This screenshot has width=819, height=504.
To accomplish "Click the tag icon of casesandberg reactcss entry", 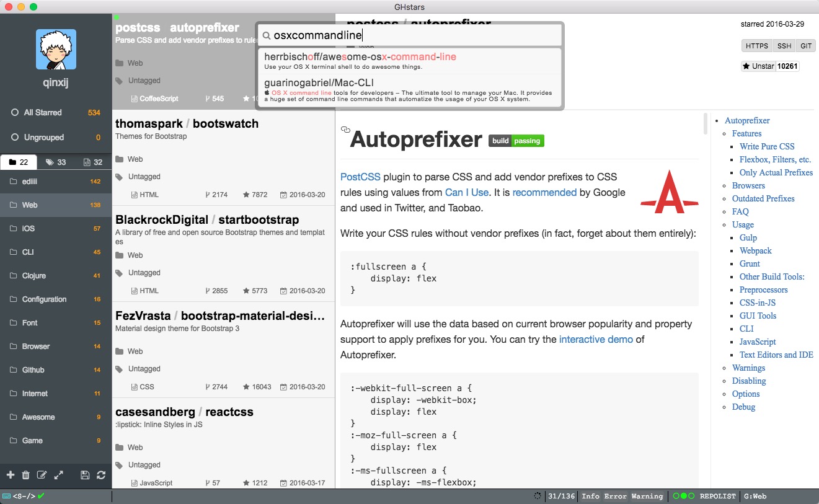I will [x=119, y=465].
